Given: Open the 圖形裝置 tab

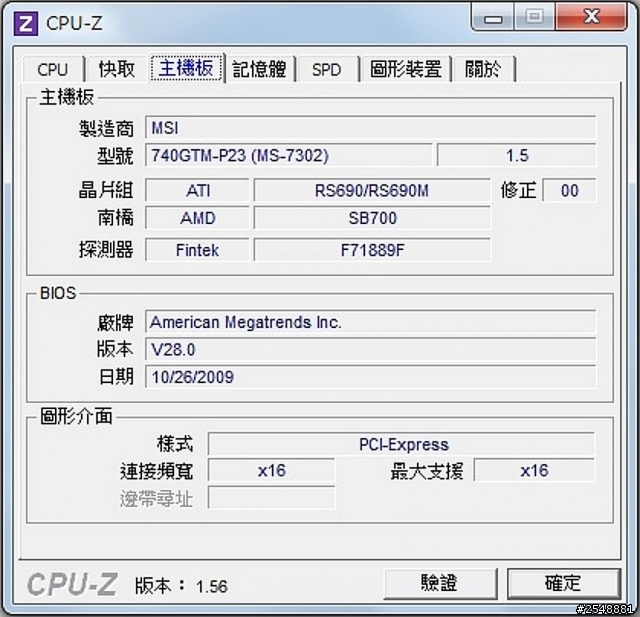Looking at the screenshot, I should pos(406,69).
